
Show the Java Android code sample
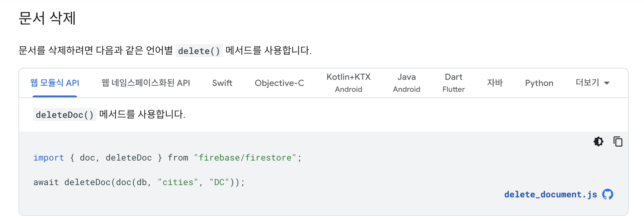(406, 83)
